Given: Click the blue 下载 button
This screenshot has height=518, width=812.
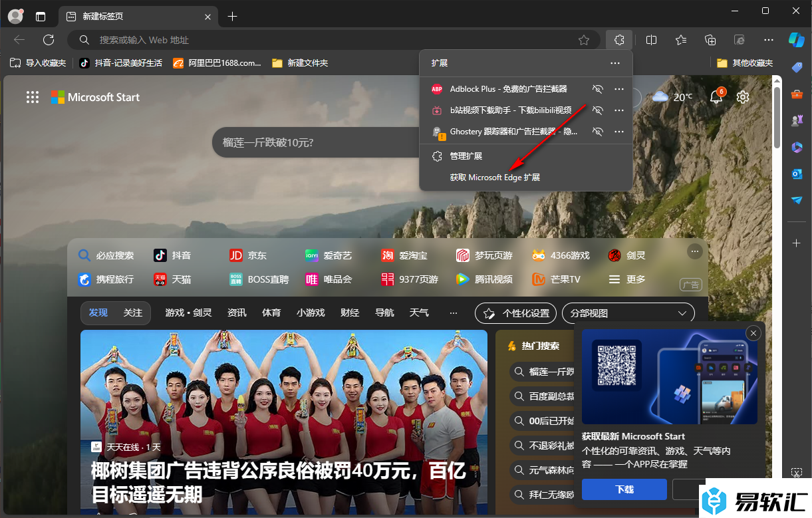Looking at the screenshot, I should 624,489.
